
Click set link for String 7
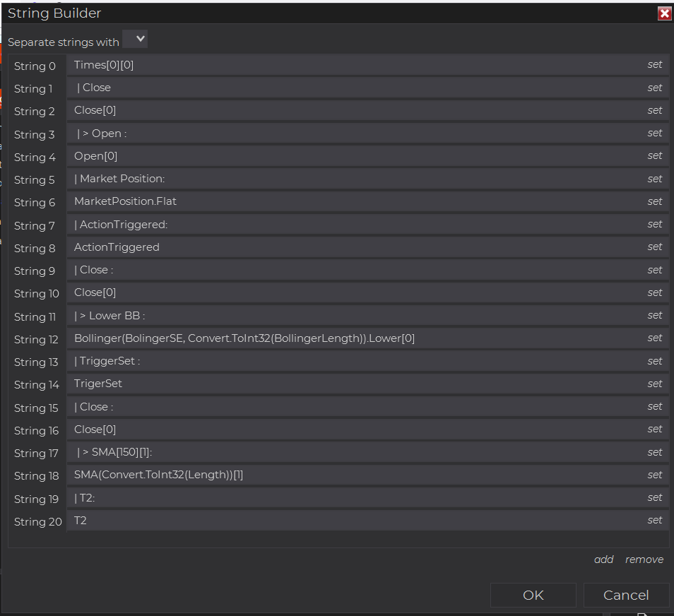(x=655, y=224)
